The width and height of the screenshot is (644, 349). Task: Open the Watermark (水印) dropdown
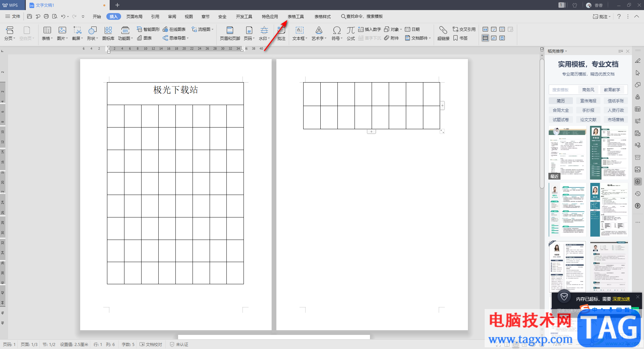(x=264, y=38)
